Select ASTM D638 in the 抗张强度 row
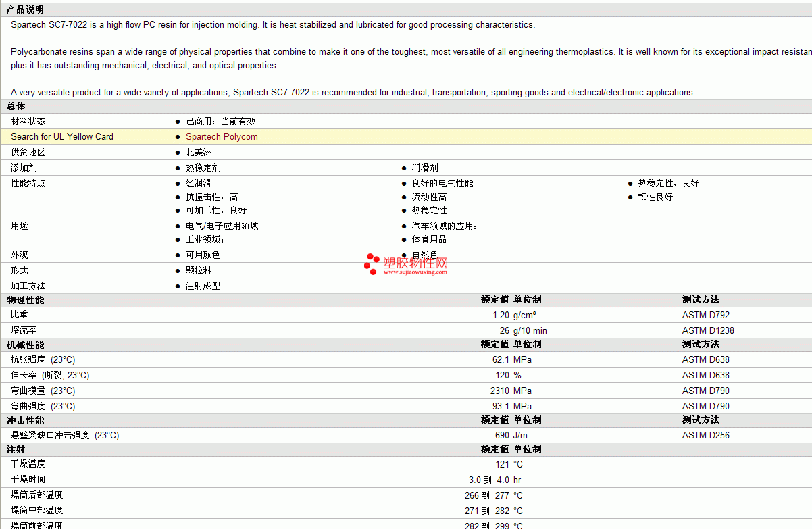Screen dimensions: 812x529 [x=706, y=359]
